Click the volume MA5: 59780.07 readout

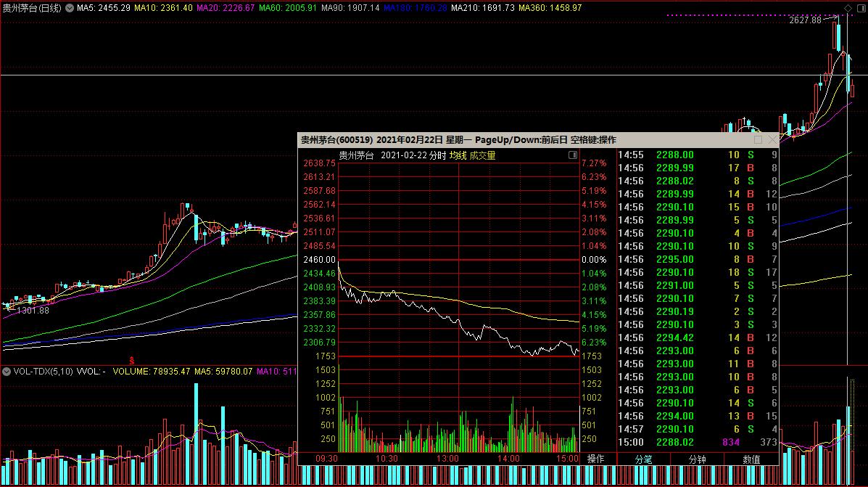[223, 371]
